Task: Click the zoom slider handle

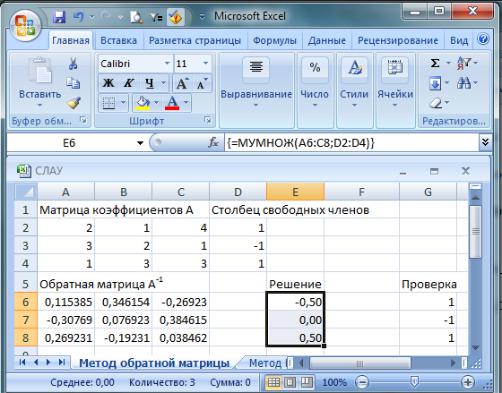Action: 414,382
